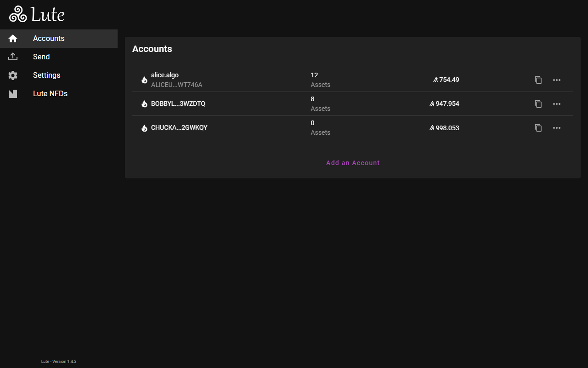Click Add an Account

pyautogui.click(x=353, y=163)
